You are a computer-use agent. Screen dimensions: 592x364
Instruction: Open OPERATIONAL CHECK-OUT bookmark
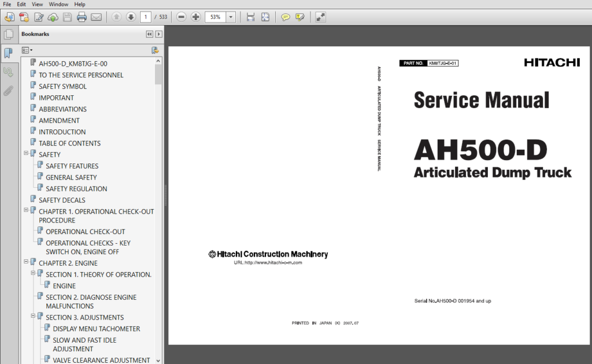click(86, 232)
